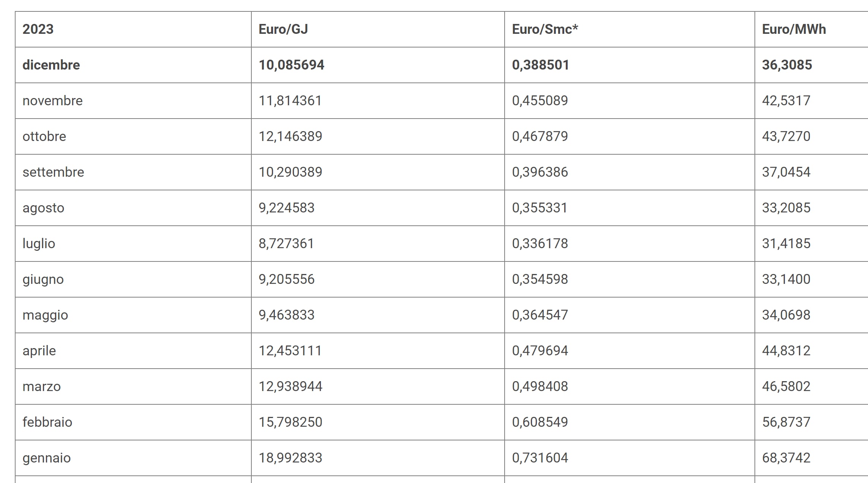This screenshot has height=483, width=868.
Task: Select the maggio row label
Action: [x=45, y=315]
